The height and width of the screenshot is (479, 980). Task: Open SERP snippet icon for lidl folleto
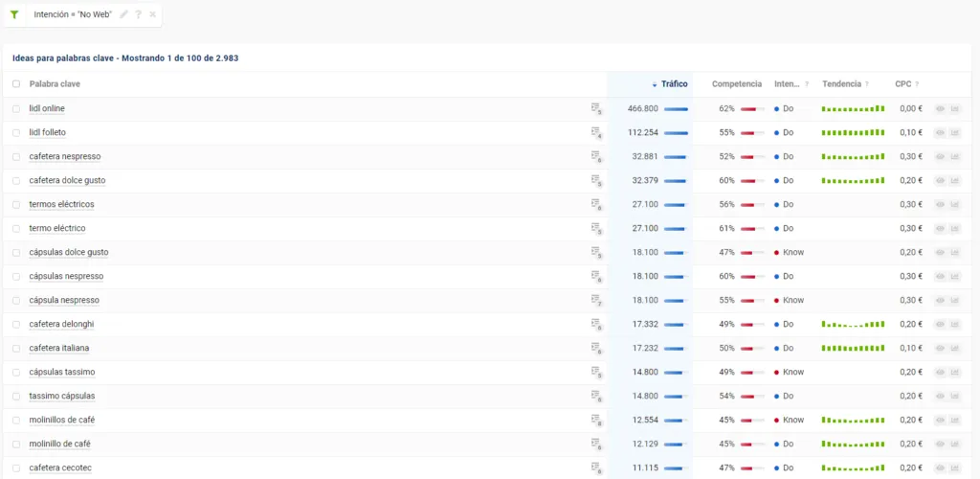click(x=595, y=132)
